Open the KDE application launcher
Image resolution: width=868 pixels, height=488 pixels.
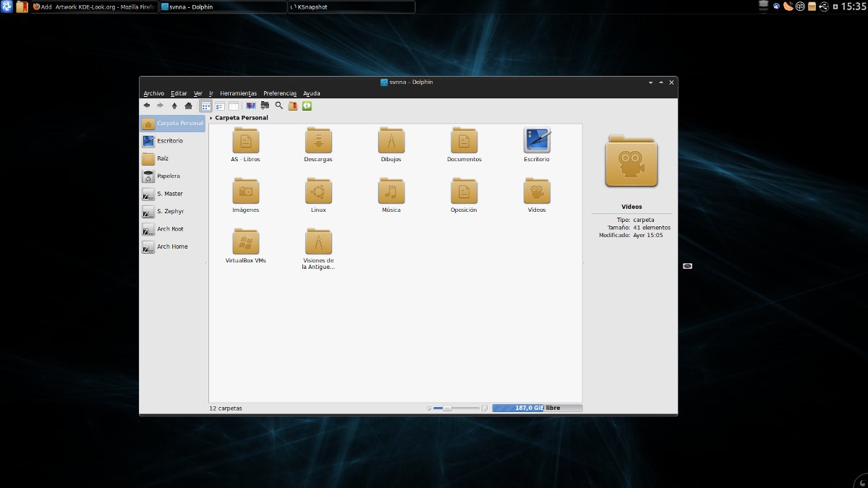pyautogui.click(x=7, y=7)
